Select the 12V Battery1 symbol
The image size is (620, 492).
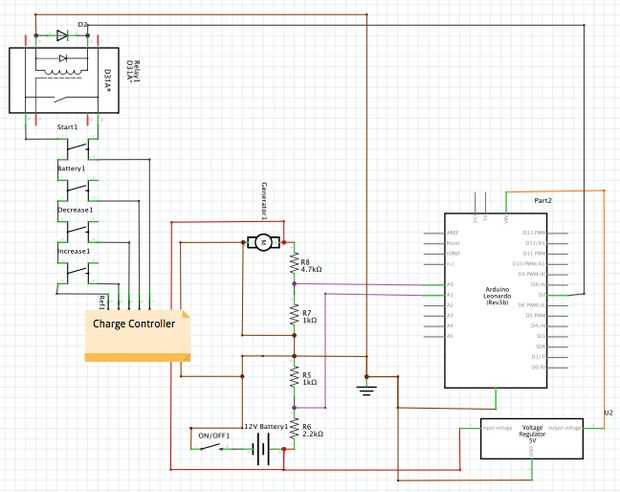[261, 449]
